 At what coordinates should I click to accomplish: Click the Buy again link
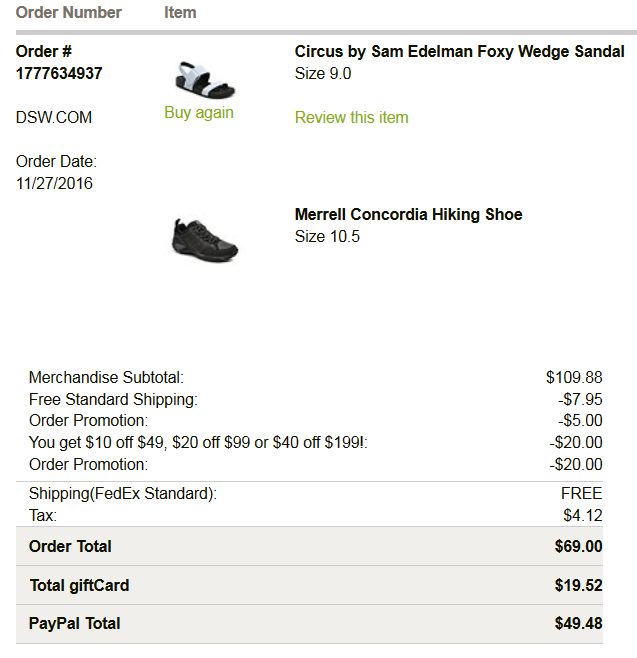[199, 113]
